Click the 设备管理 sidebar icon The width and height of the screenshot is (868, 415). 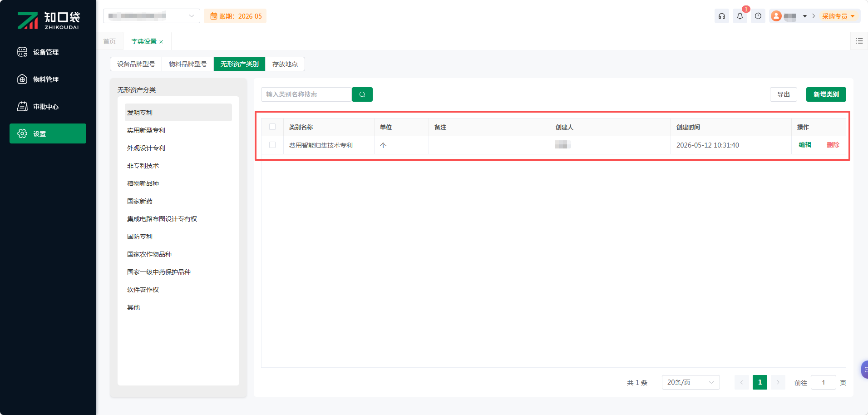coord(22,52)
